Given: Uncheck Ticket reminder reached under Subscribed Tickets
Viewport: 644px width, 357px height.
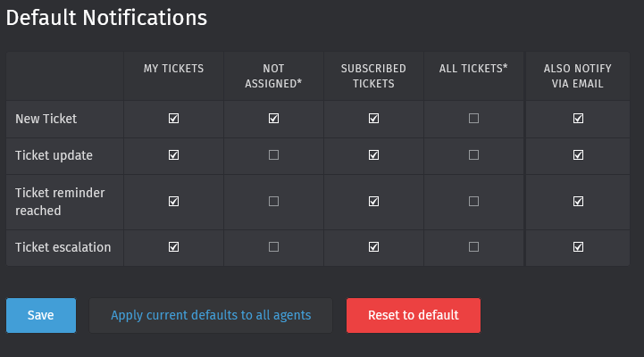Looking at the screenshot, I should [373, 201].
